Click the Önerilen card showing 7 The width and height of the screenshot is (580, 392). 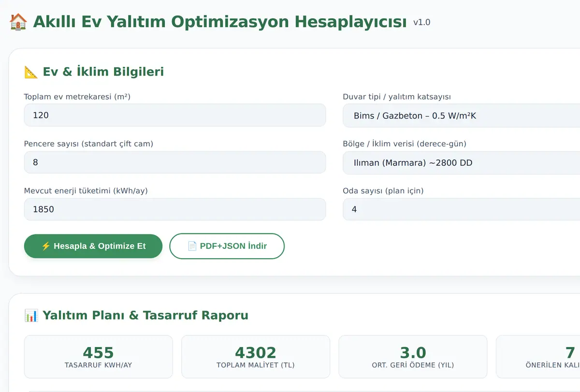[x=538, y=357]
